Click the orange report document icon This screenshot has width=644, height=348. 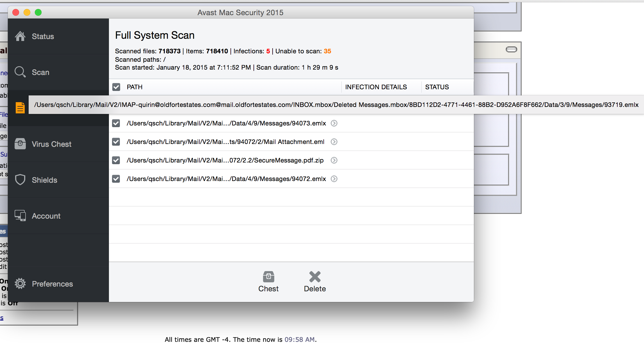20,108
